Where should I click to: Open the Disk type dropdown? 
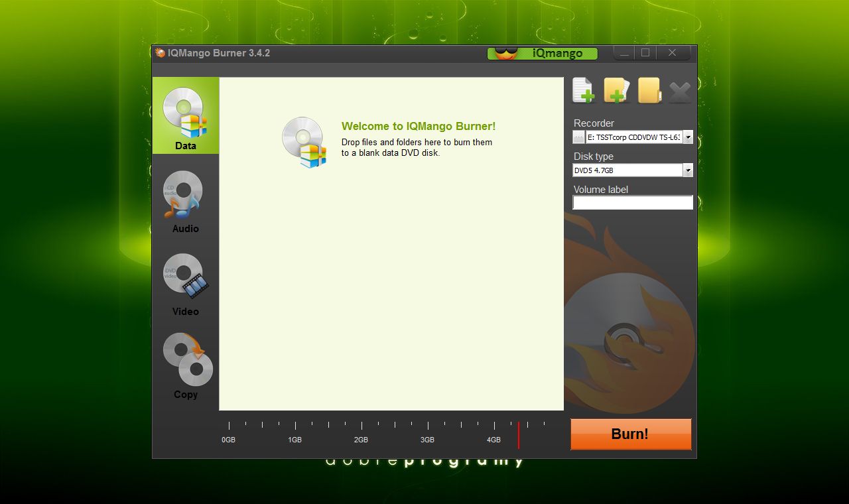coord(688,170)
